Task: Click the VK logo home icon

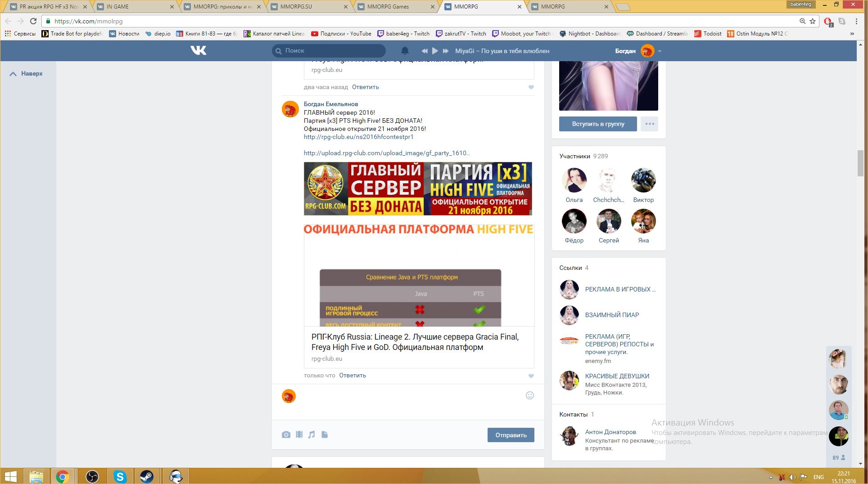Action: click(198, 50)
